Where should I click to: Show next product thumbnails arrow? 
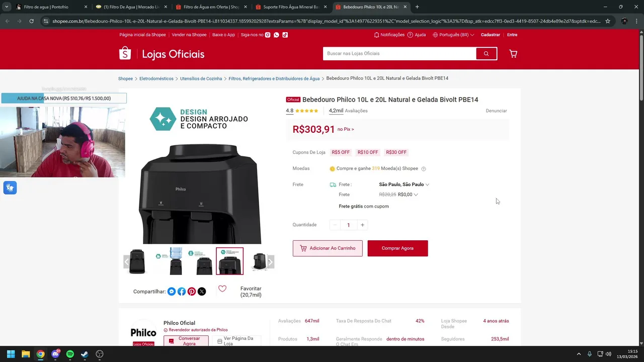(x=270, y=261)
